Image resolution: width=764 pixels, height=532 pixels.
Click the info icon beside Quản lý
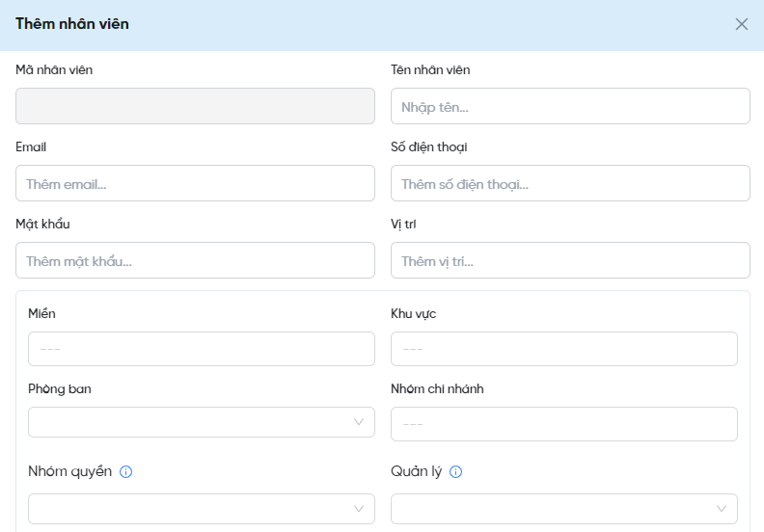(x=455, y=471)
